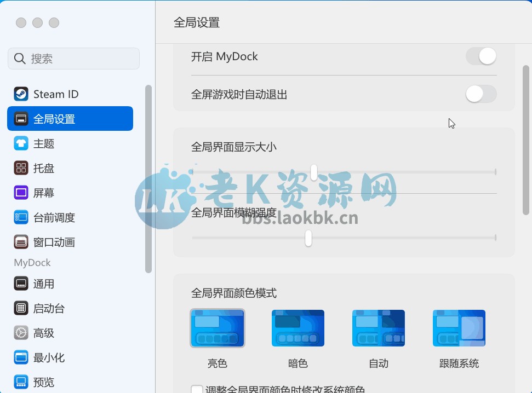Viewport: 532px width, 393px height.
Task: Click the main panel vertical scrollbar
Action: pos(526,140)
